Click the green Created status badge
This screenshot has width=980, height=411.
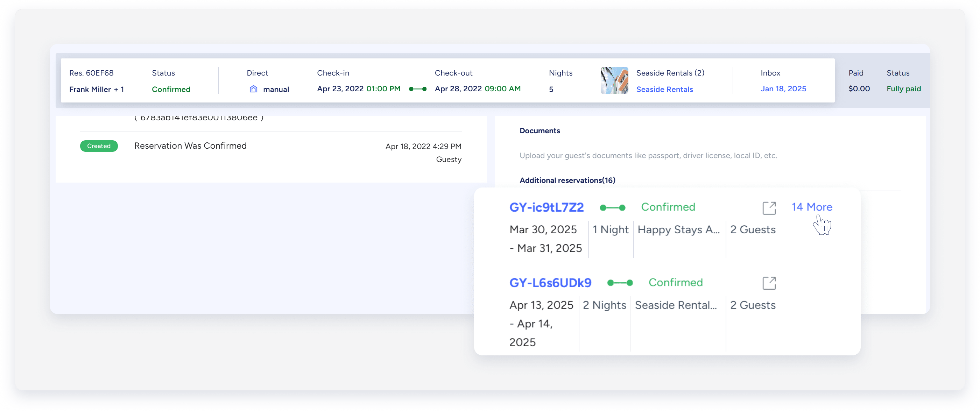tap(99, 146)
